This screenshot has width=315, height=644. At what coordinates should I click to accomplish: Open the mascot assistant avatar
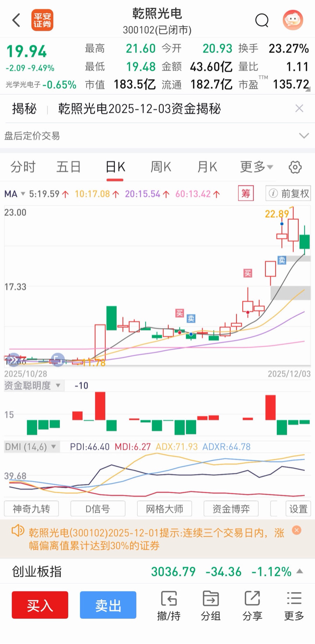point(293,19)
